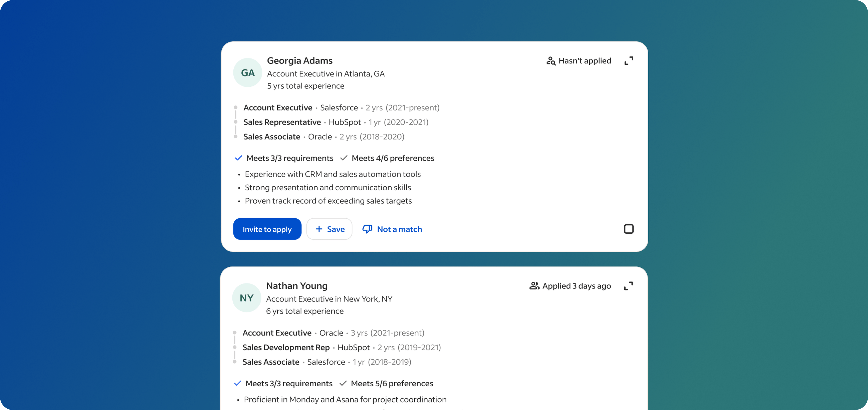Click the Save button on Georgia's card
Viewport: 868px width, 410px height.
329,229
